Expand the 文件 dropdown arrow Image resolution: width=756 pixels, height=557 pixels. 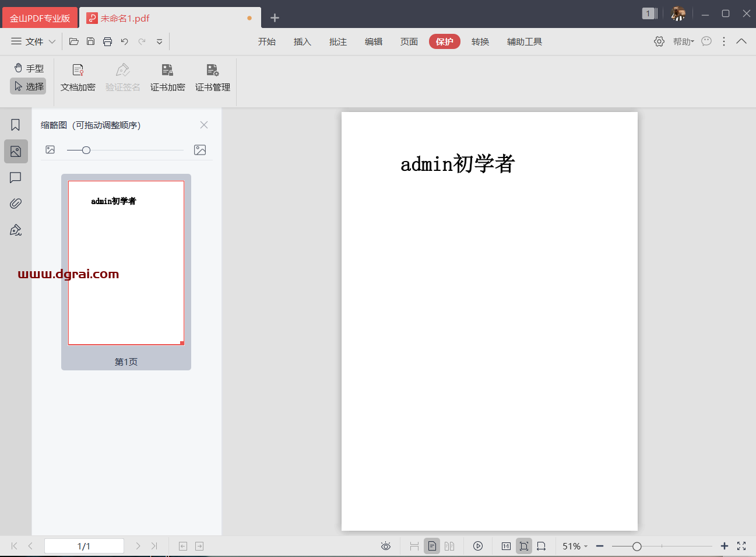tap(52, 41)
